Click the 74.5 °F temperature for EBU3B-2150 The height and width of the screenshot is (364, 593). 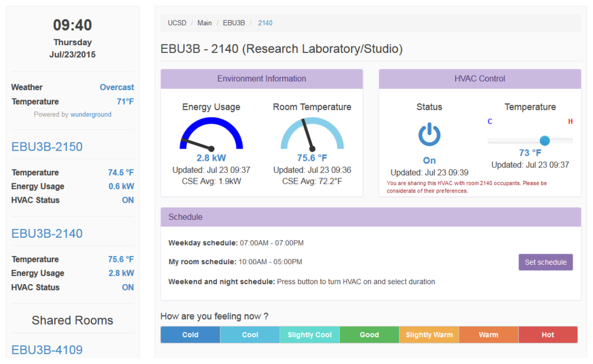click(121, 173)
